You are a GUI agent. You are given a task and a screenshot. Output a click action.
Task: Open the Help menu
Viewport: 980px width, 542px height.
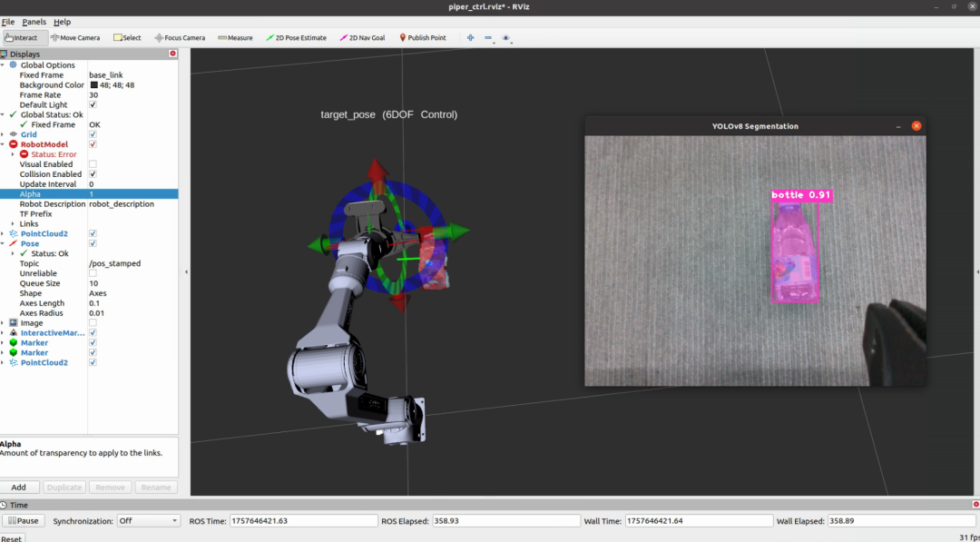(x=62, y=22)
